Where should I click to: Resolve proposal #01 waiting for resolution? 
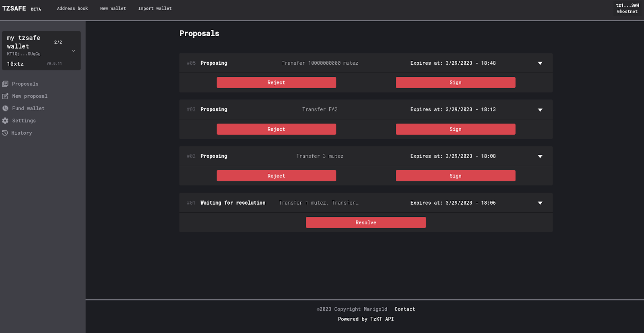tap(366, 222)
